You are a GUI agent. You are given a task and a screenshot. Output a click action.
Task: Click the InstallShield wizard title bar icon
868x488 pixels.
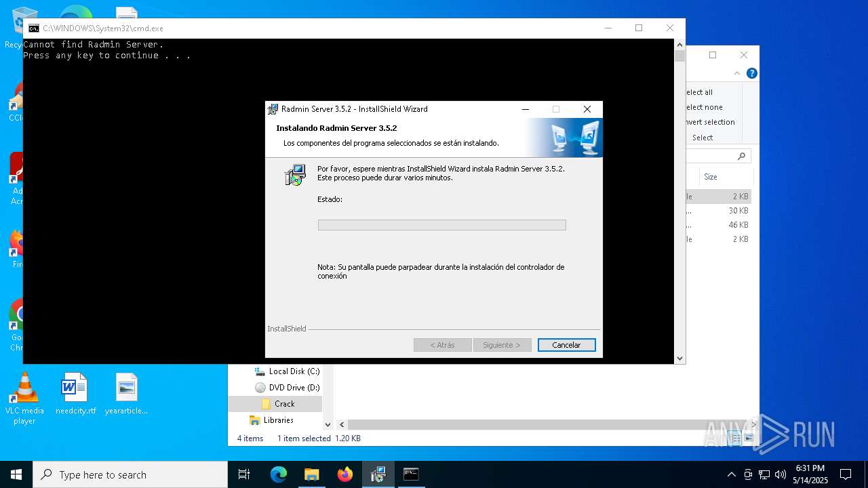point(273,109)
